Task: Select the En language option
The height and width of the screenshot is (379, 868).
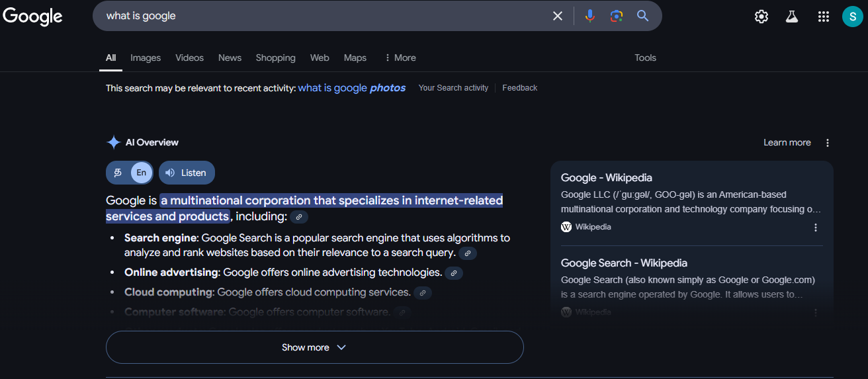Action: (x=141, y=173)
